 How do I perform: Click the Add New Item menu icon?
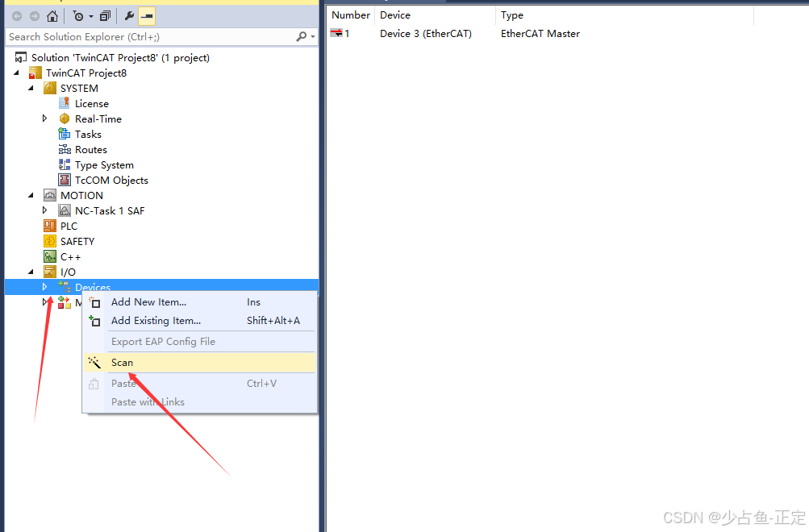tap(94, 302)
